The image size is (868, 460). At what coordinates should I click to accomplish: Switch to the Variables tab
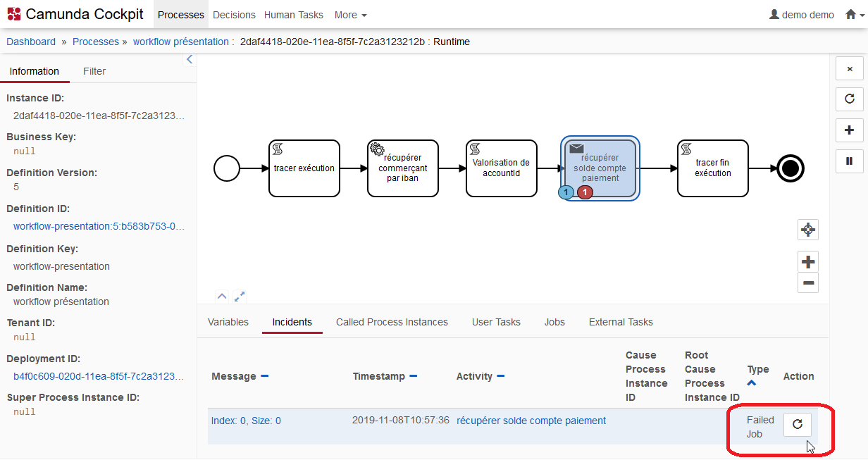[228, 322]
